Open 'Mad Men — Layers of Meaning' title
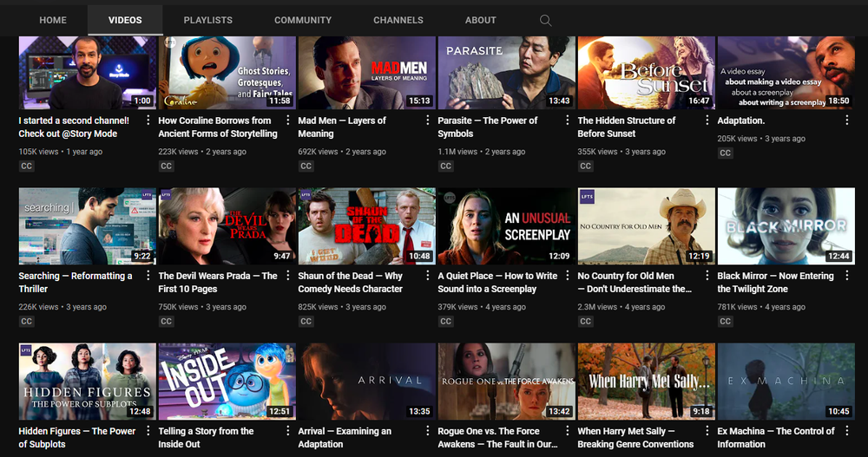This screenshot has height=457, width=868. pyautogui.click(x=341, y=127)
